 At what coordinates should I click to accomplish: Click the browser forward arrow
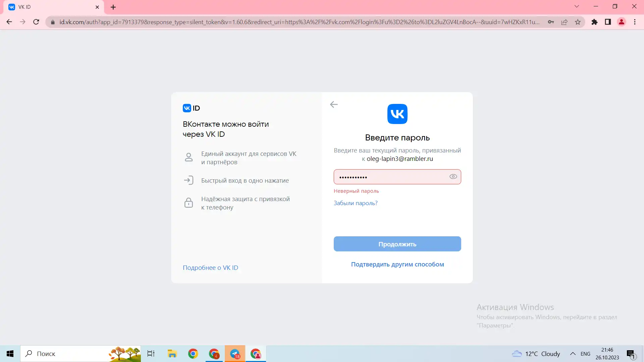(22, 22)
